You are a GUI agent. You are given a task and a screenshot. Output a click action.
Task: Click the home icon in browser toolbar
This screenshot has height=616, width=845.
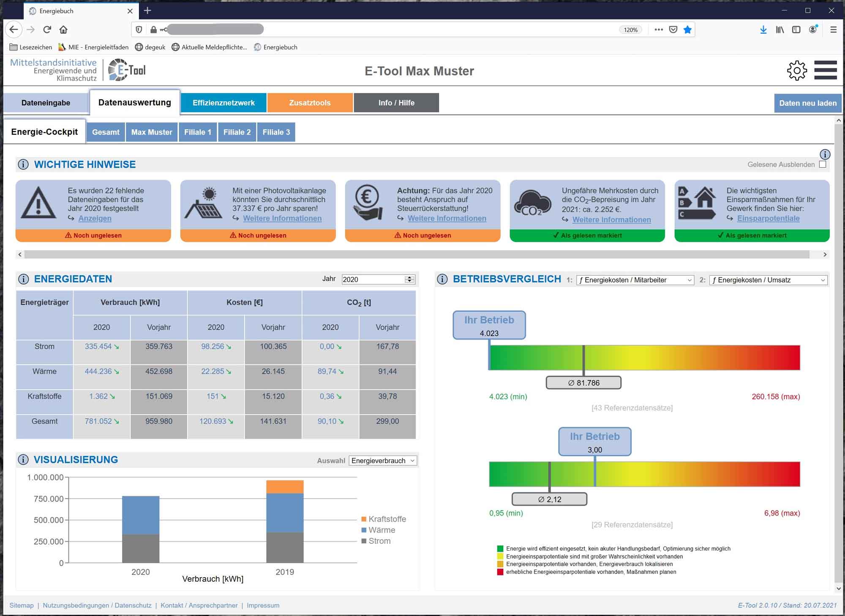(63, 30)
